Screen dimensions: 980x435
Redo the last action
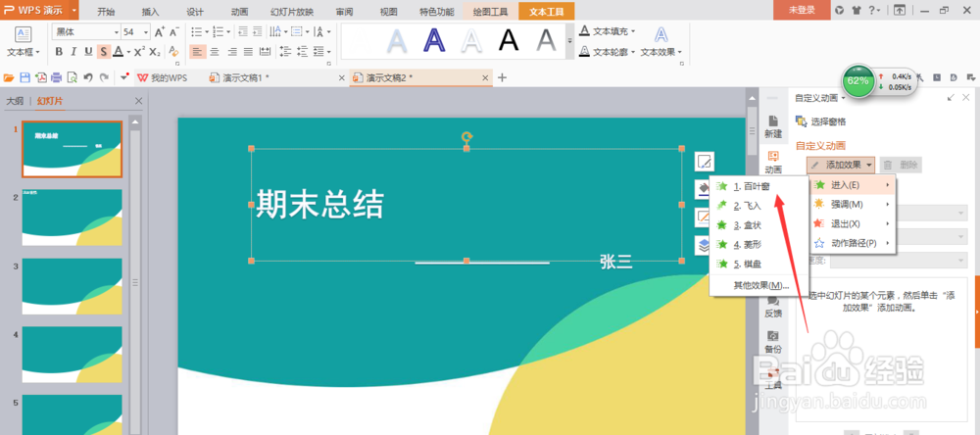pos(105,77)
